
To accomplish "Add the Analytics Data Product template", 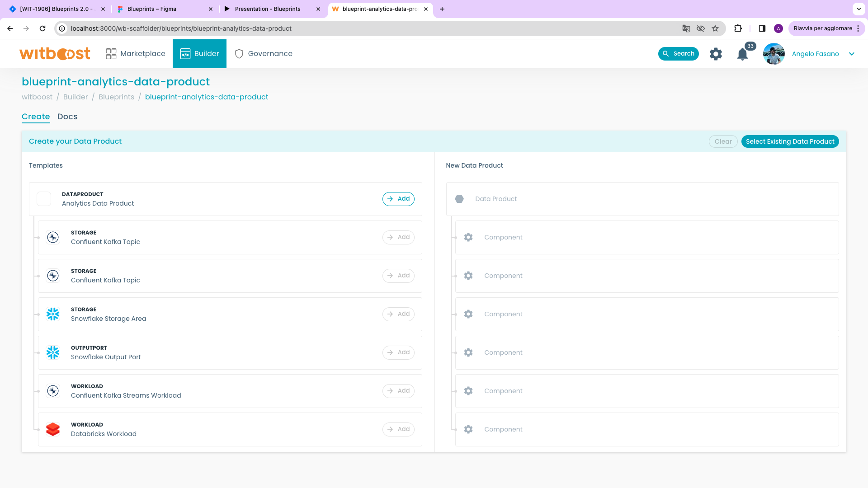I will pos(398,199).
